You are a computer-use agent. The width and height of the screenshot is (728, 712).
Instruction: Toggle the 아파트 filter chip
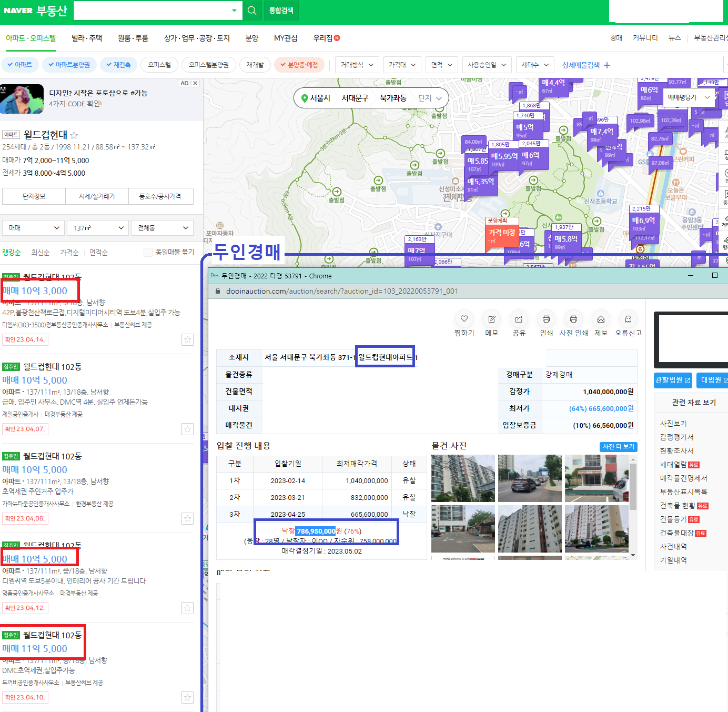pos(20,65)
